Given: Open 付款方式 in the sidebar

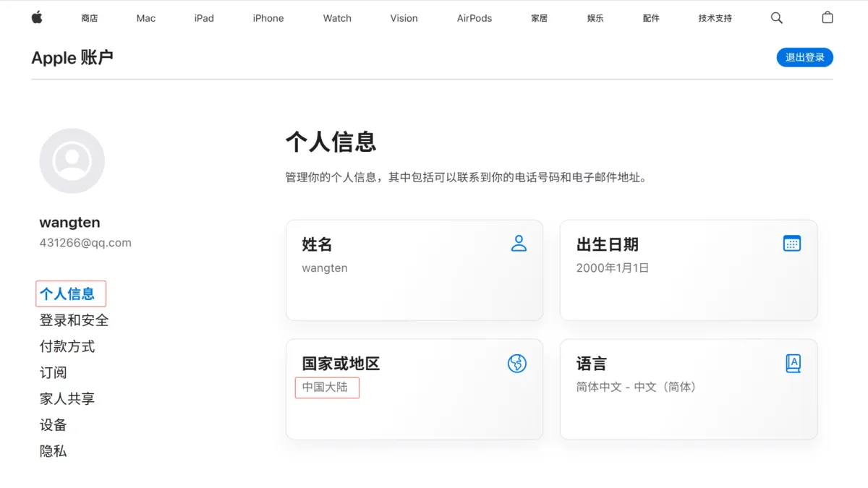Looking at the screenshot, I should tap(67, 346).
